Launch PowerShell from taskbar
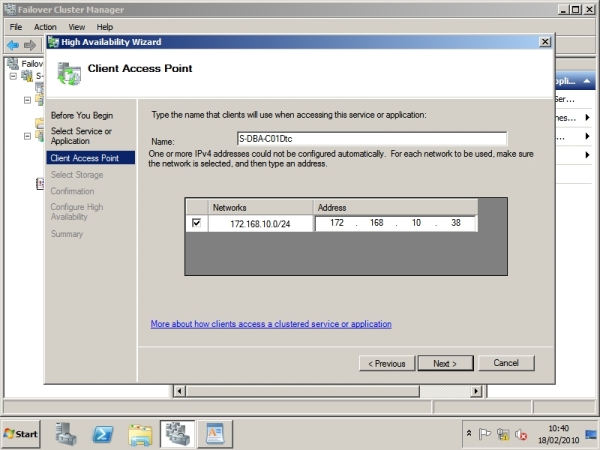Viewport: 600px width, 450px height. (x=103, y=434)
